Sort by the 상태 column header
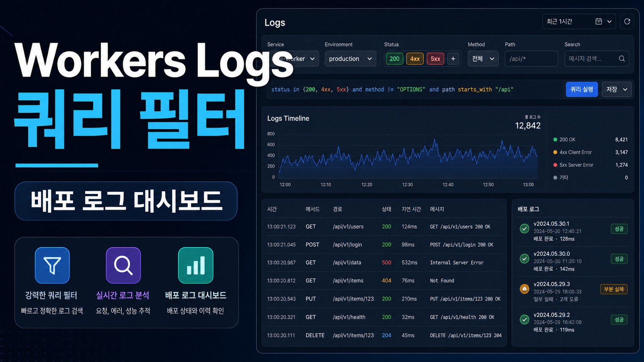The image size is (644, 362). point(386,209)
